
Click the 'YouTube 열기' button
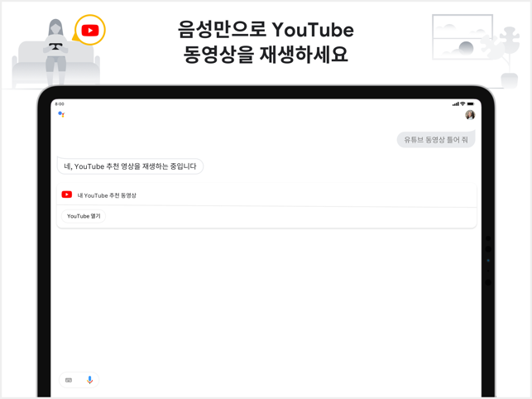(x=84, y=216)
